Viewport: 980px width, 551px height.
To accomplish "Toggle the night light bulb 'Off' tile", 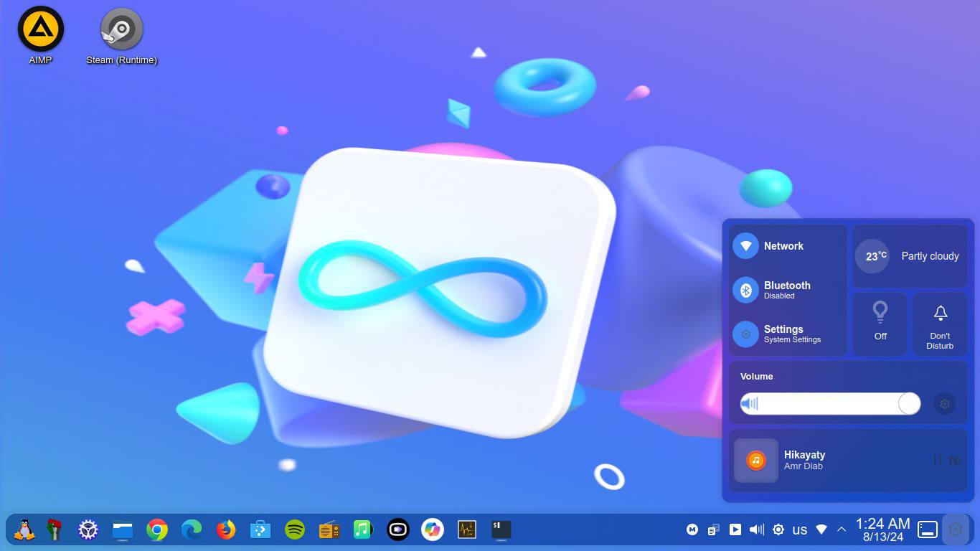I will tap(880, 324).
